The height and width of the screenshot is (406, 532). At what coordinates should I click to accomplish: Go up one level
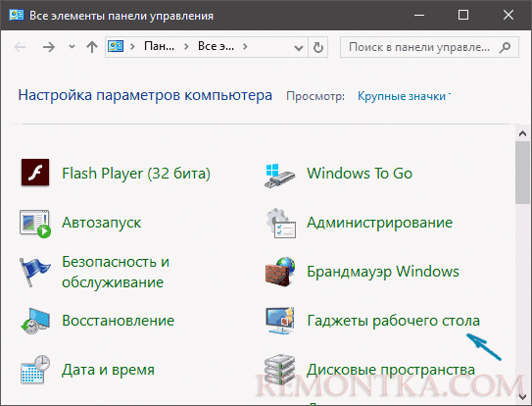pyautogui.click(x=92, y=47)
